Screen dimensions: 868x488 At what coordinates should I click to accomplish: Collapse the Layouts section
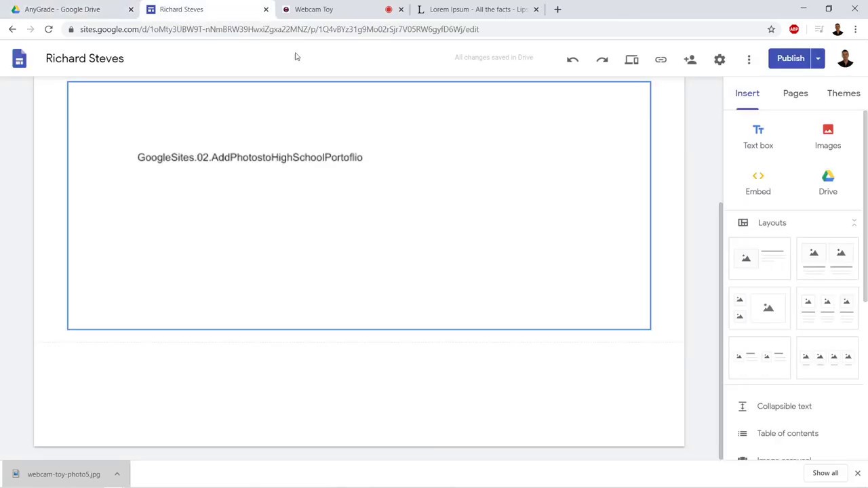point(854,223)
